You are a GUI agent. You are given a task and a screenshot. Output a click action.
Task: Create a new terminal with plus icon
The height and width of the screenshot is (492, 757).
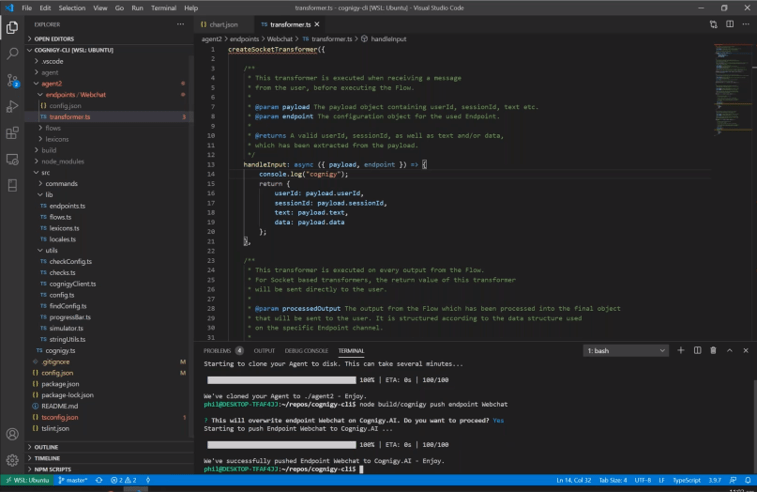pos(681,351)
